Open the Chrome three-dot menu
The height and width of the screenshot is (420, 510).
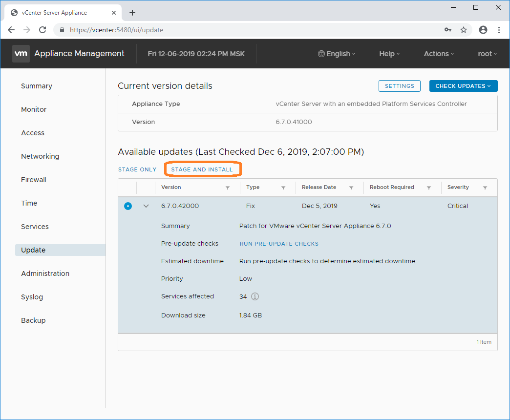(499, 30)
